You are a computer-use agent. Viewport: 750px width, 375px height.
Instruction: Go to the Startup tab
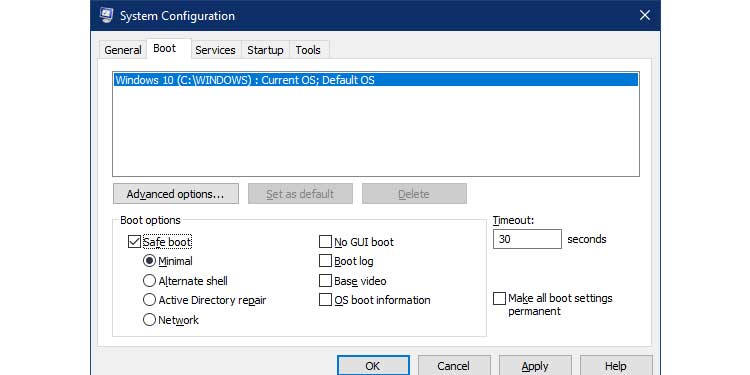[265, 50]
